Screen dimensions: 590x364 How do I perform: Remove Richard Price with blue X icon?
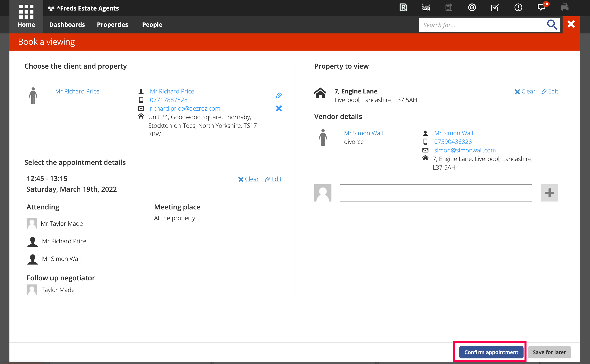278,108
